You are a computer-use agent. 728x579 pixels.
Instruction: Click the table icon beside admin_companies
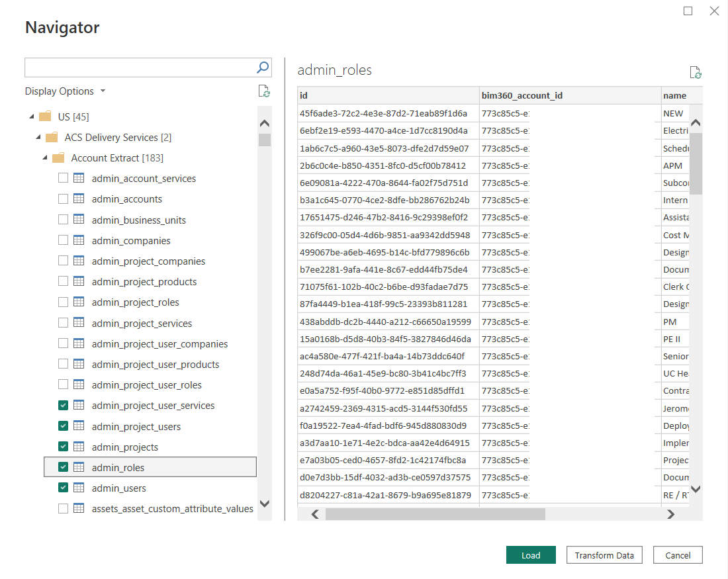click(x=79, y=240)
